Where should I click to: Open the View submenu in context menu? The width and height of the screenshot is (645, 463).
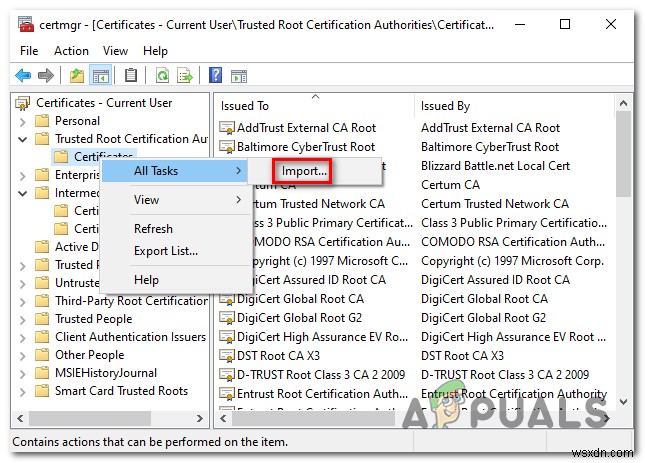point(174,200)
